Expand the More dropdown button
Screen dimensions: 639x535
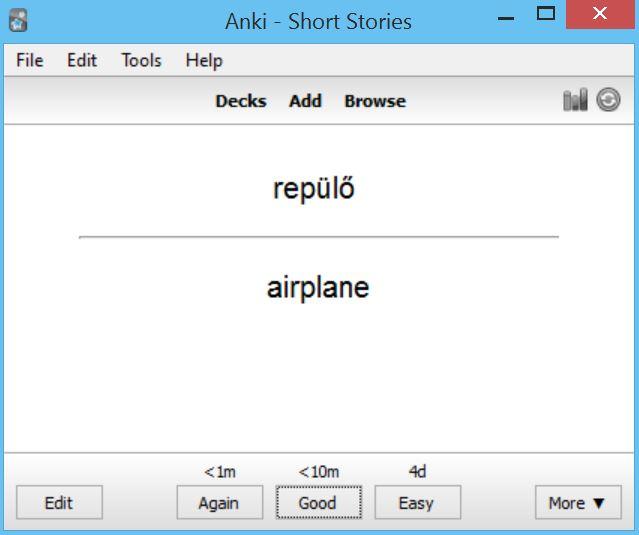point(578,502)
